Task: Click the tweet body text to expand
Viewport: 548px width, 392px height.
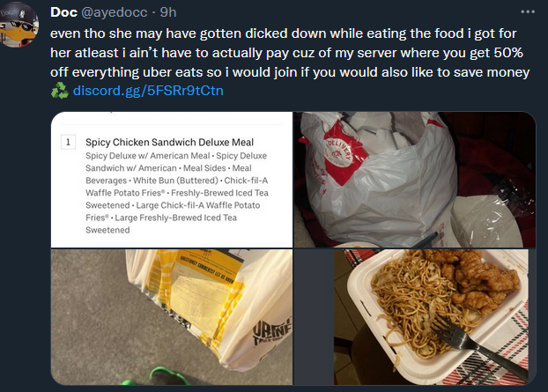Action: (290, 53)
